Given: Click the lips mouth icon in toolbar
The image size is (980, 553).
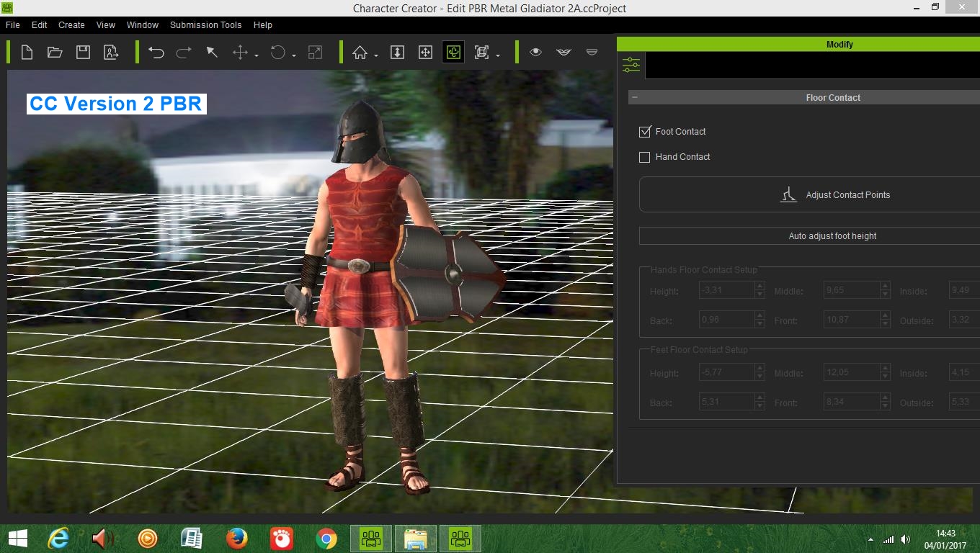Looking at the screenshot, I should tap(563, 53).
